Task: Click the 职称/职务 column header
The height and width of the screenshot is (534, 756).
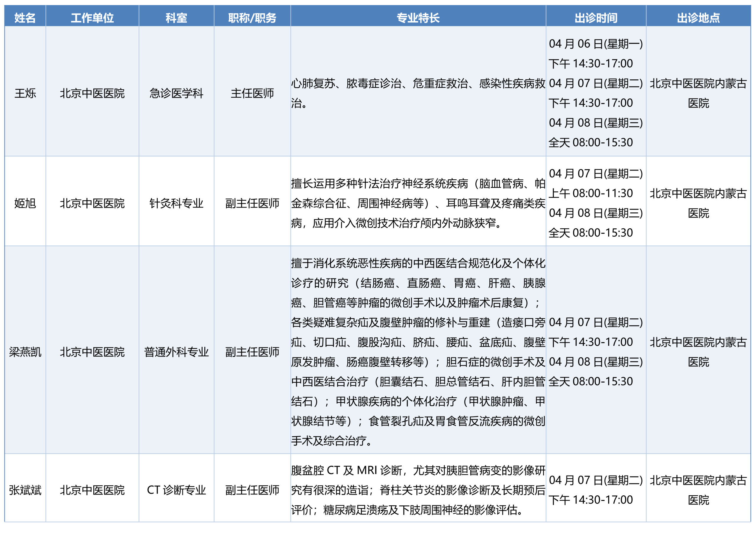Action: click(252, 18)
